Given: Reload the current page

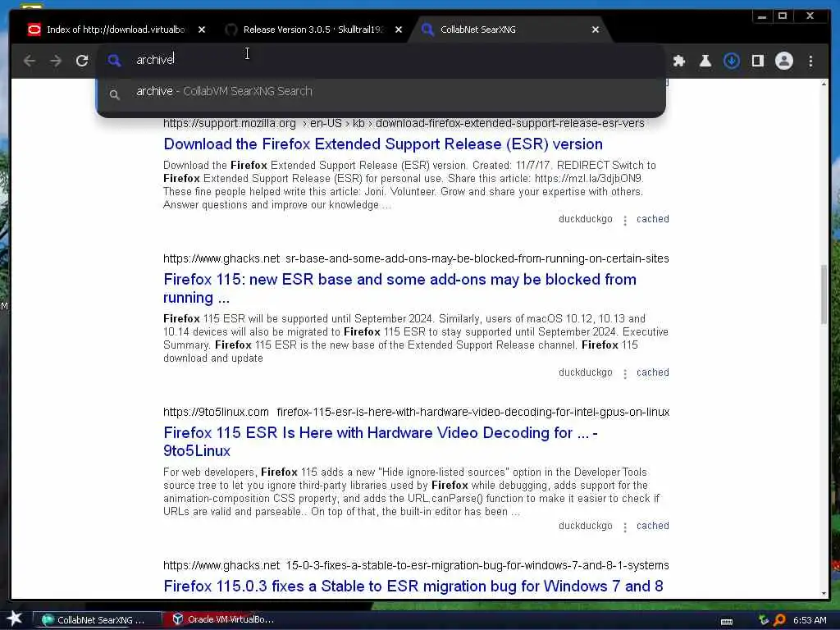Looking at the screenshot, I should [82, 61].
